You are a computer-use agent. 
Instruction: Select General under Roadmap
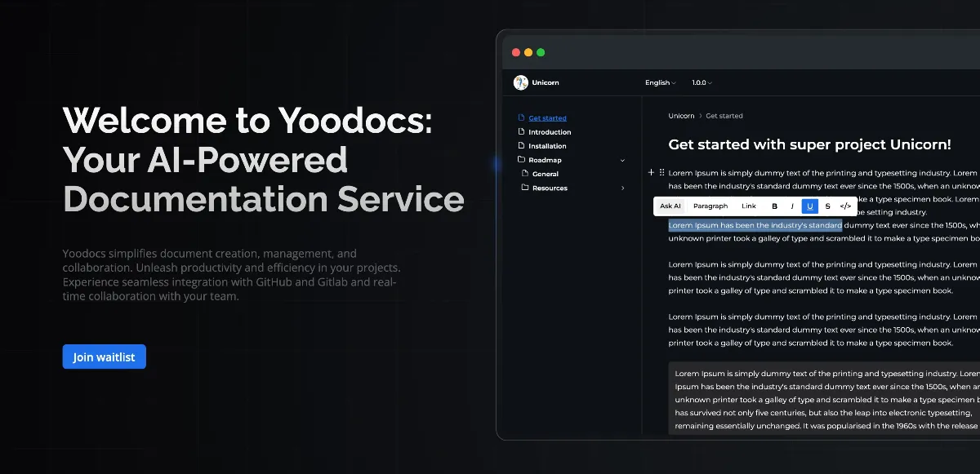(x=546, y=174)
